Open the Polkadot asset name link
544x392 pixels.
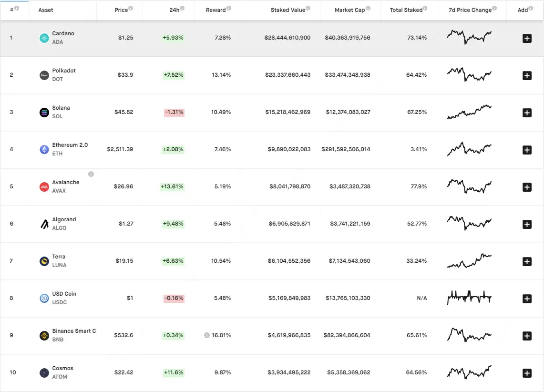click(64, 71)
